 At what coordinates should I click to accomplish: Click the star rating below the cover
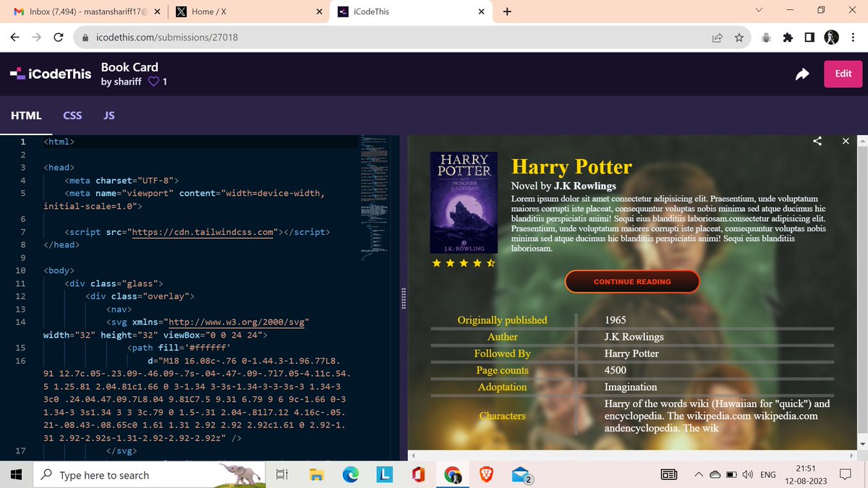(x=464, y=263)
